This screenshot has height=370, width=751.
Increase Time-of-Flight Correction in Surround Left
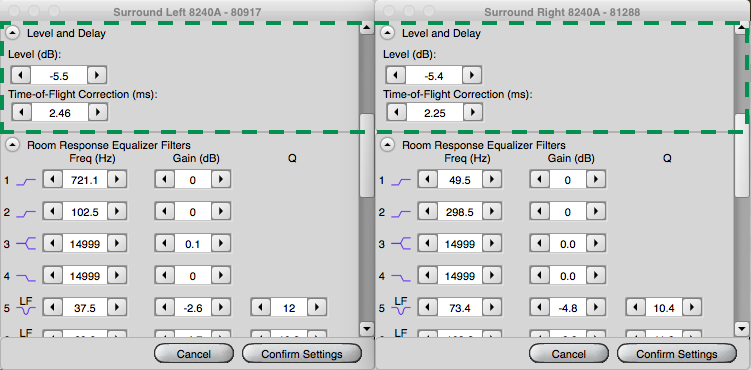click(x=98, y=112)
